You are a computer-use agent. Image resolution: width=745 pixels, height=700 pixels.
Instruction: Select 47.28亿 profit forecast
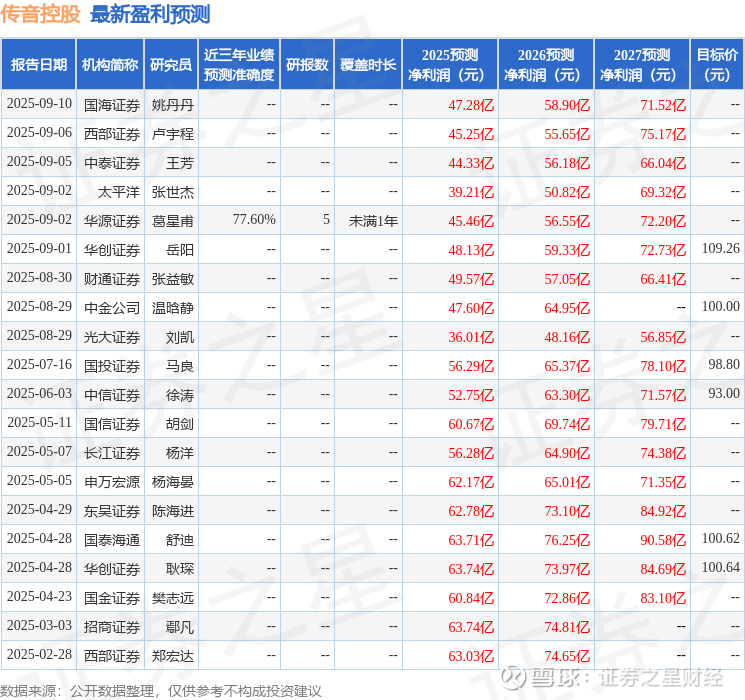(471, 105)
